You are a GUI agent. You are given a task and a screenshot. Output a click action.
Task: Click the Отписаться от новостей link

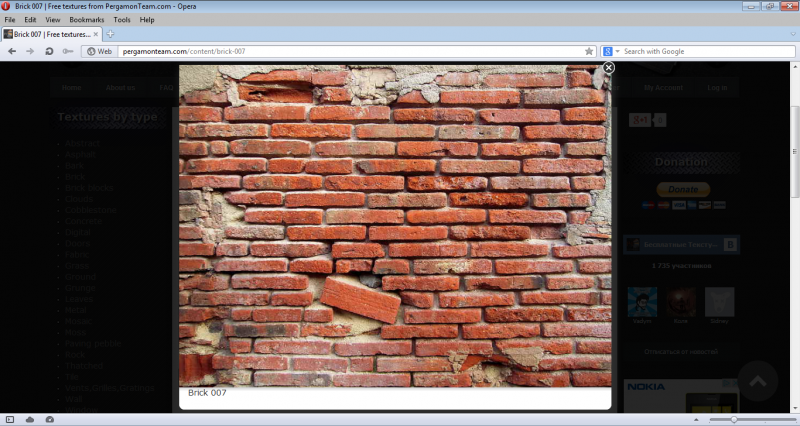(681, 352)
